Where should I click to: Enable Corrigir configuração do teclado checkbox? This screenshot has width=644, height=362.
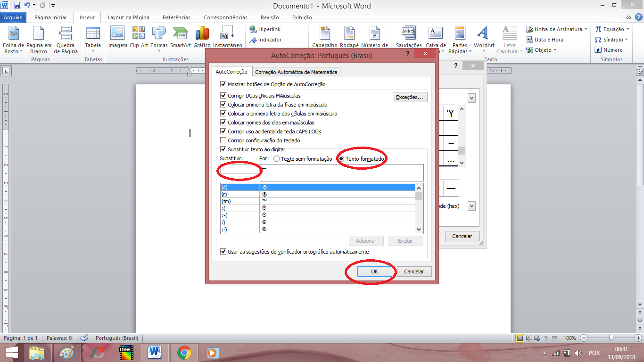point(223,140)
